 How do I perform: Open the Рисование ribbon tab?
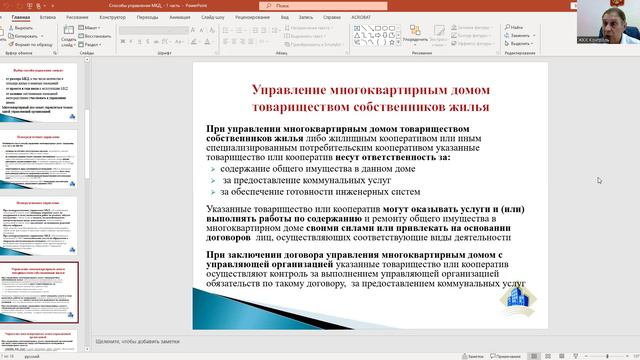tap(77, 17)
